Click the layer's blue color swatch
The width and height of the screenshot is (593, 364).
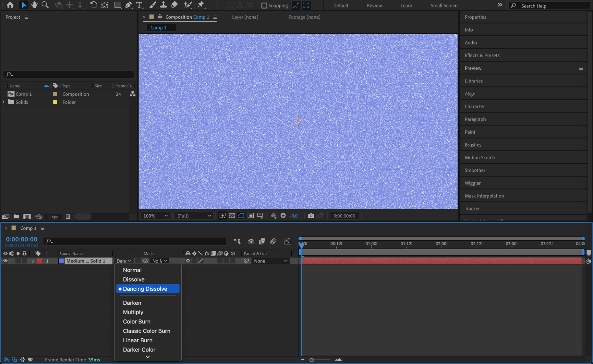[61, 261]
